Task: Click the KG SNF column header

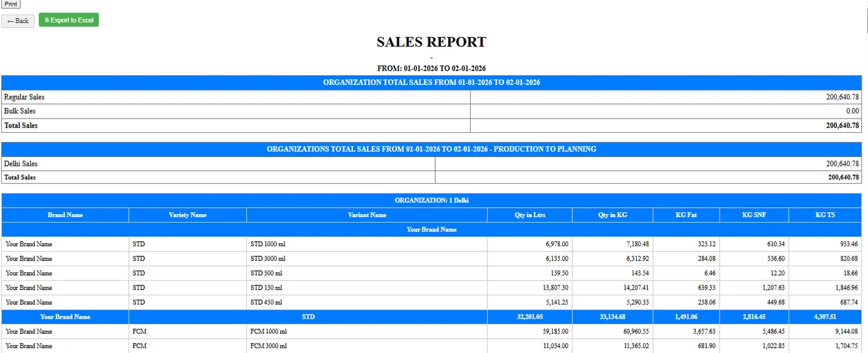Action: (x=755, y=215)
